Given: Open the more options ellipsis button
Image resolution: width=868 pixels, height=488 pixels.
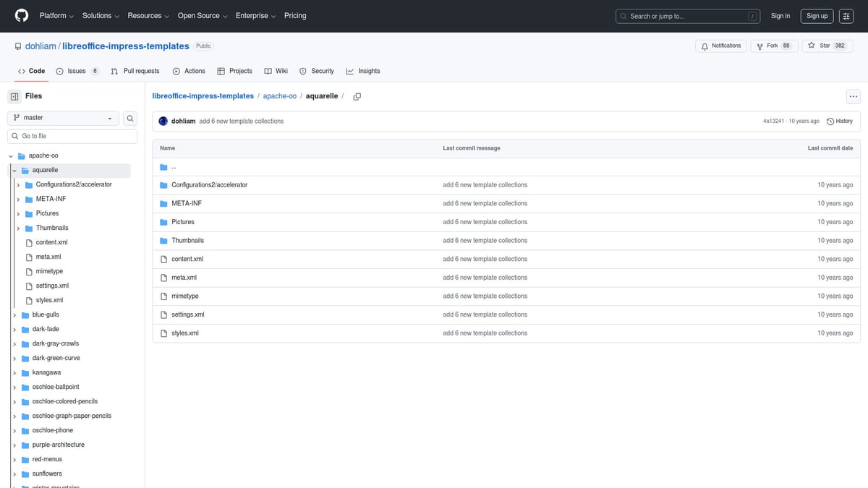Looking at the screenshot, I should point(854,96).
